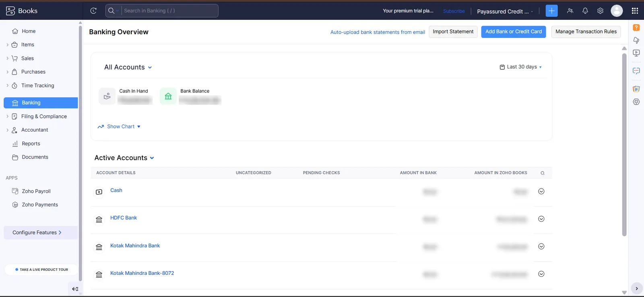The height and width of the screenshot is (297, 644).
Task: Open the options dropdown for HDFC Bank
Action: pos(541,219)
